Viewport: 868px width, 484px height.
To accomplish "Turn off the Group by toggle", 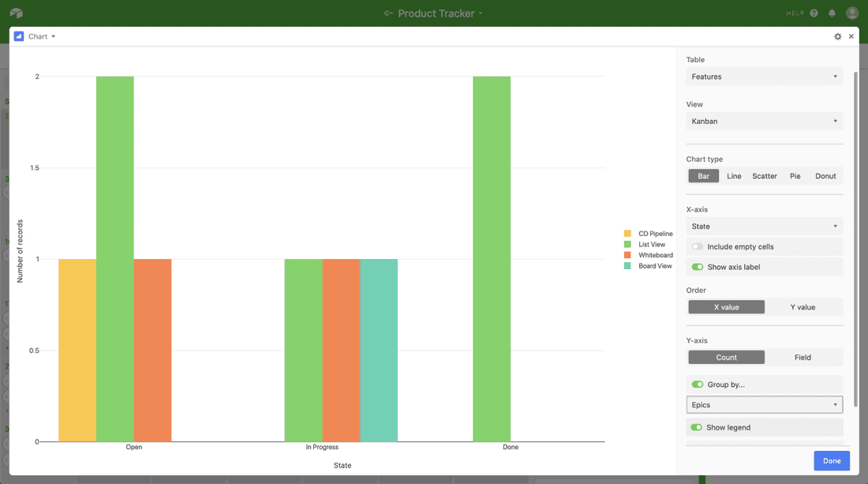I will click(698, 385).
